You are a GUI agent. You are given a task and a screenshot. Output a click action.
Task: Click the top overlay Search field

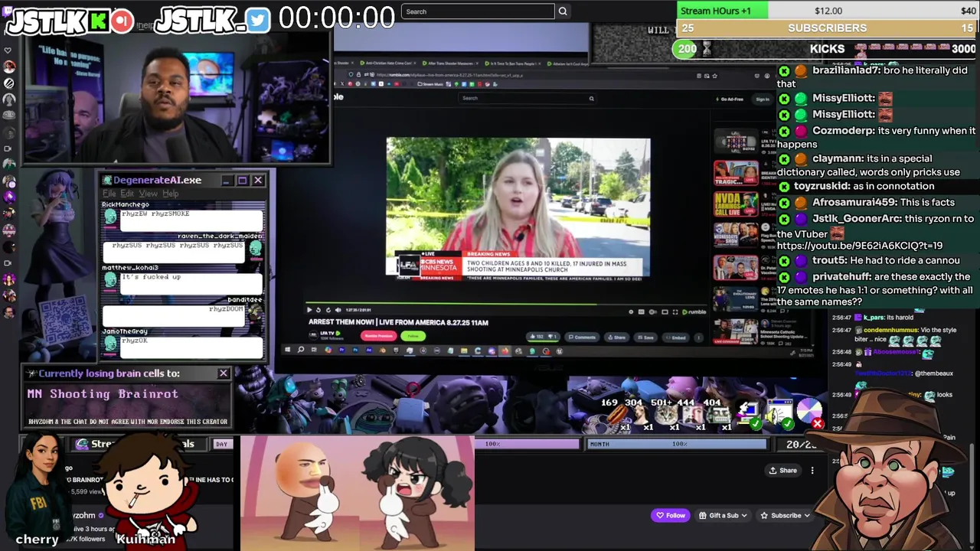478,11
